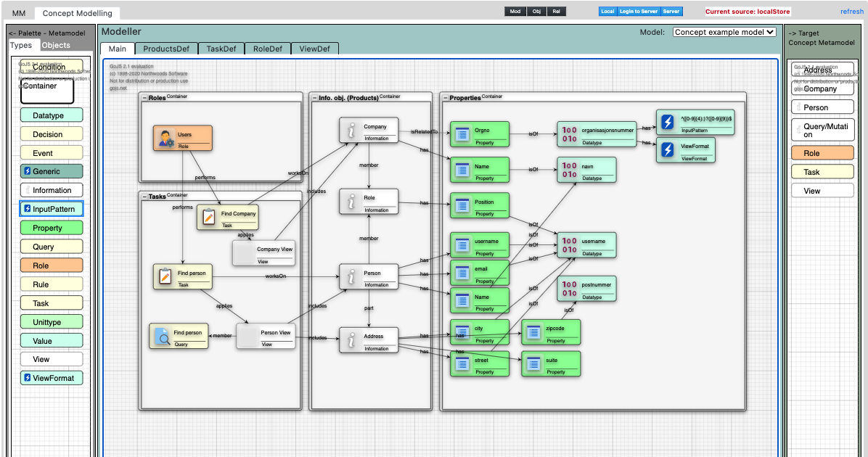This screenshot has height=457, width=868.
Task: Pick the Property type in the palette
Action: pos(52,228)
